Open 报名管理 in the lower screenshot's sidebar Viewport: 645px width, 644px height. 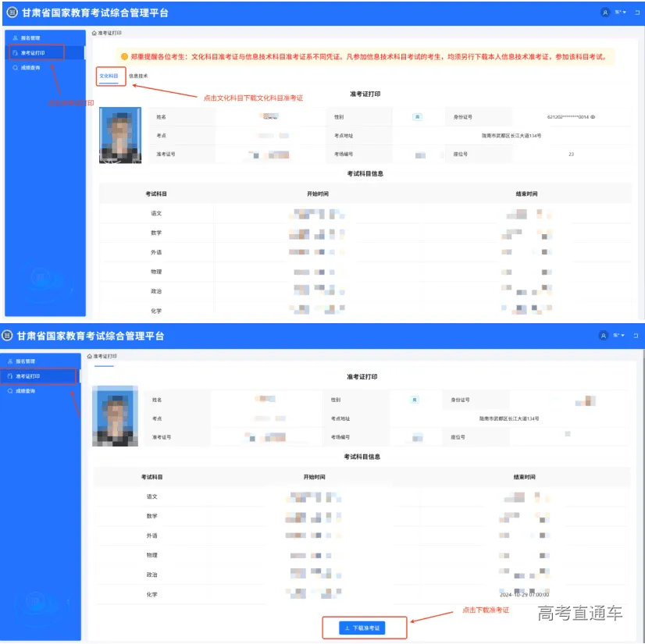pyautogui.click(x=26, y=361)
